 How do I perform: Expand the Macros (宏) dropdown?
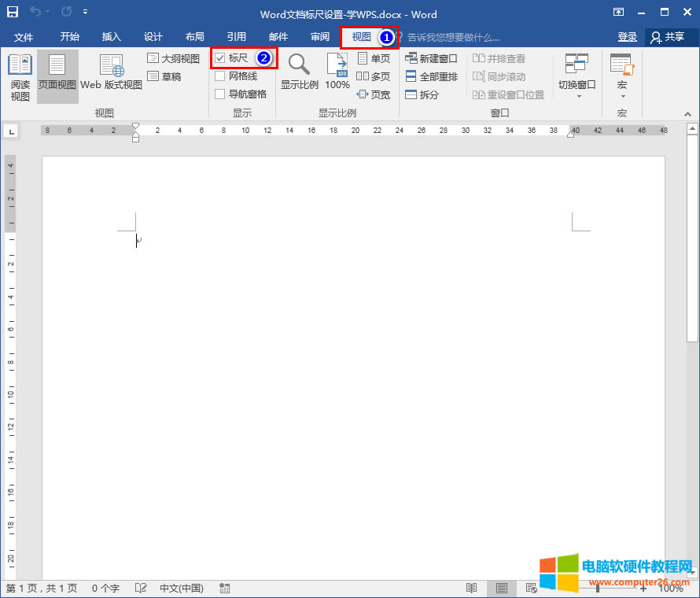coord(621,77)
